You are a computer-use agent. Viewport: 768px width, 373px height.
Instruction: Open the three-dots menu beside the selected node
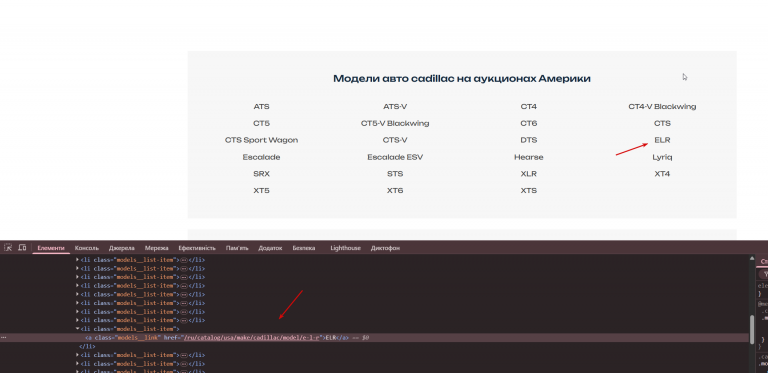pos(4,338)
